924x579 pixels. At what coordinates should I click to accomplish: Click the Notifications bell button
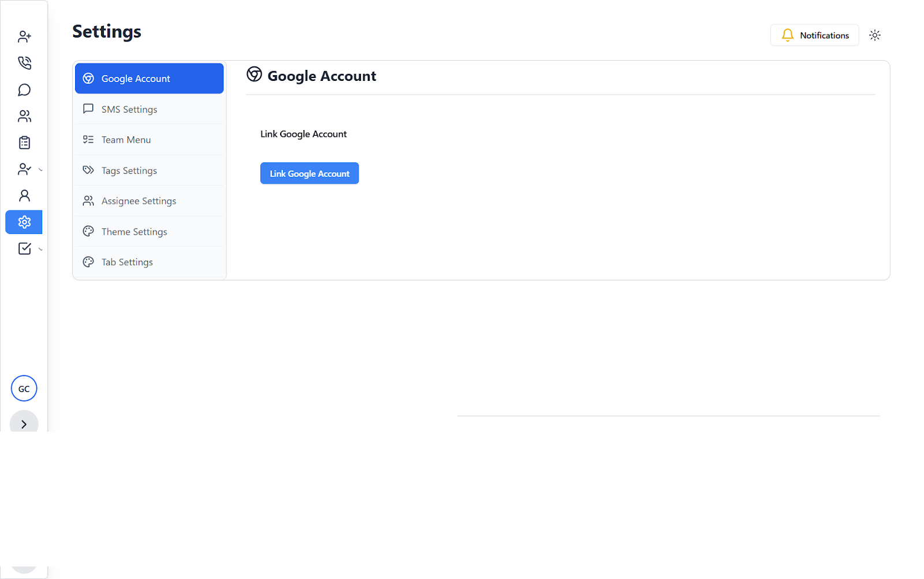(x=814, y=35)
